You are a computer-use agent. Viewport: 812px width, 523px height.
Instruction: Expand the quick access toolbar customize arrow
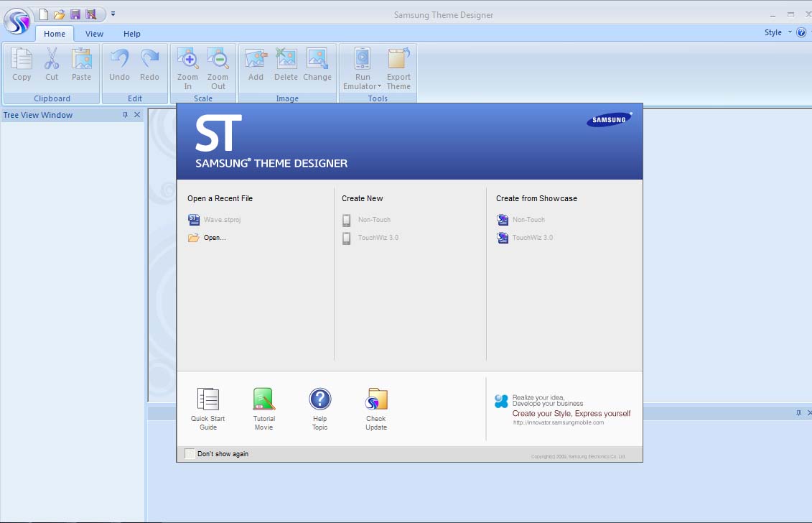pyautogui.click(x=113, y=13)
